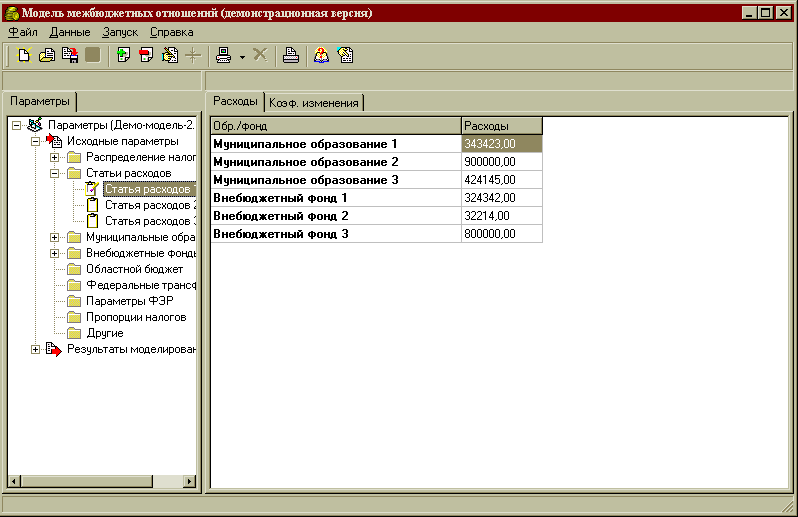798x517 pixels.
Task: Open the dropdown arrow beside the computer icon
Action: point(243,57)
